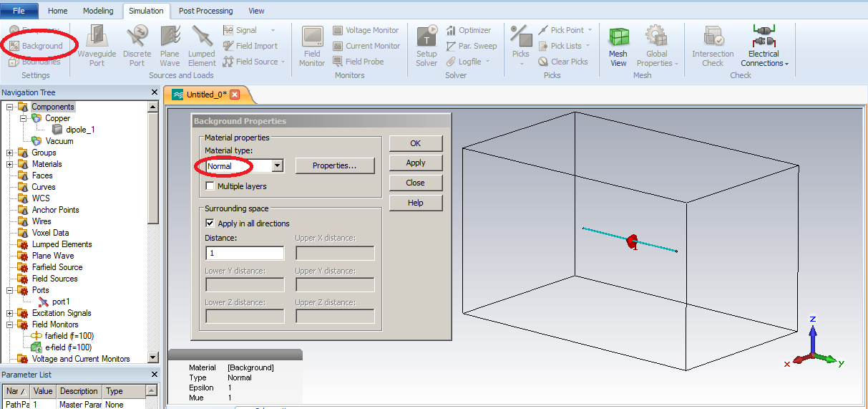The height and width of the screenshot is (409, 868).
Task: Click the Waveguide Port icon
Action: (97, 47)
